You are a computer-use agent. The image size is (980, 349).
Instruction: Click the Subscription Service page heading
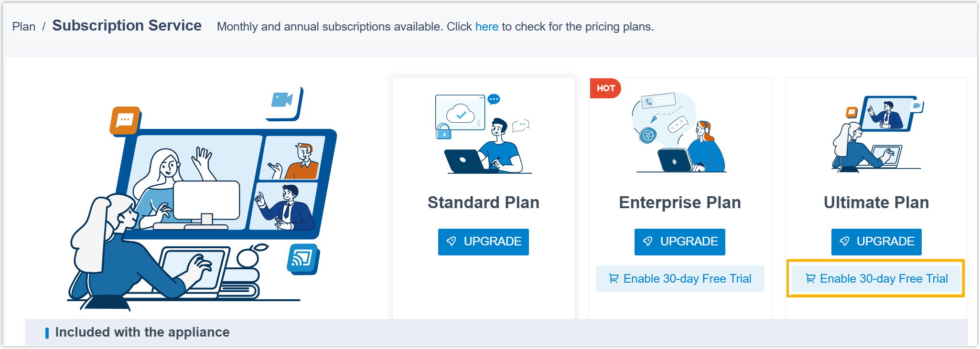(x=127, y=25)
